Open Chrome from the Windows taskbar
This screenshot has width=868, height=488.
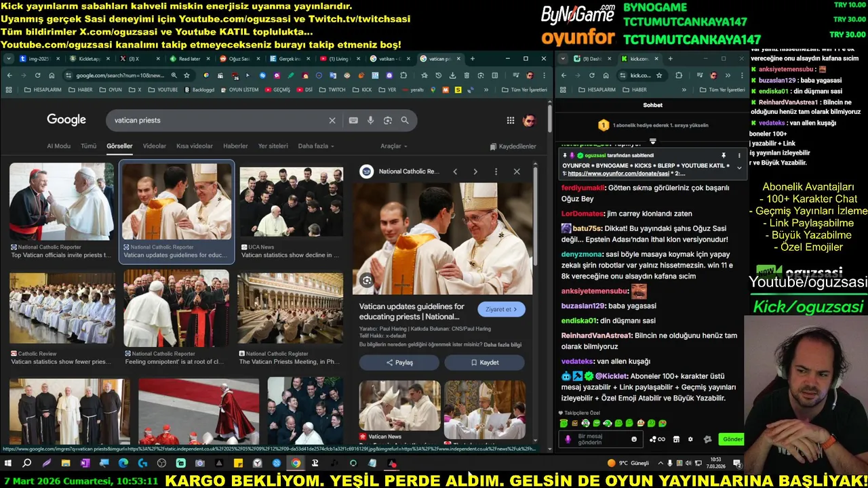[x=296, y=464]
